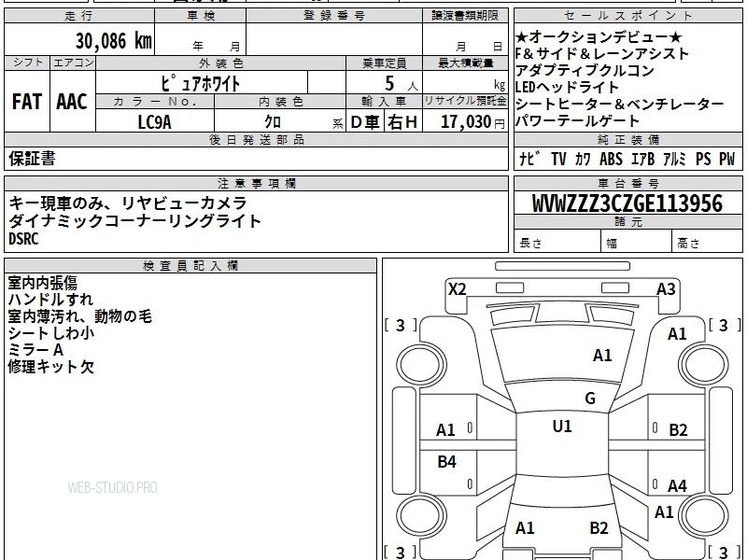Select the 車検 header cell
This screenshot has height=560, width=747.
click(200, 16)
